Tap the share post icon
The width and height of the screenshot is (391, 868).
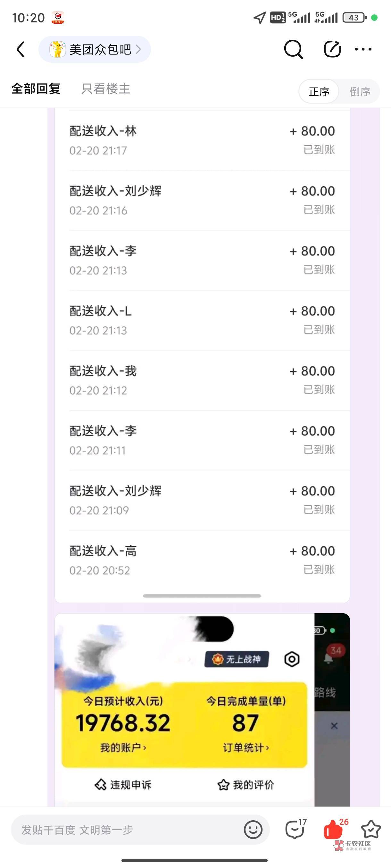tap(332, 50)
